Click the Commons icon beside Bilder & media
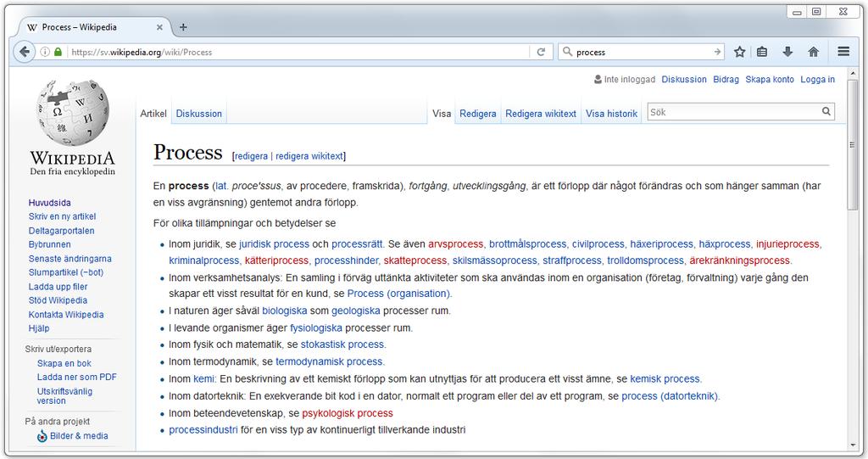868x459 pixels. pos(42,436)
